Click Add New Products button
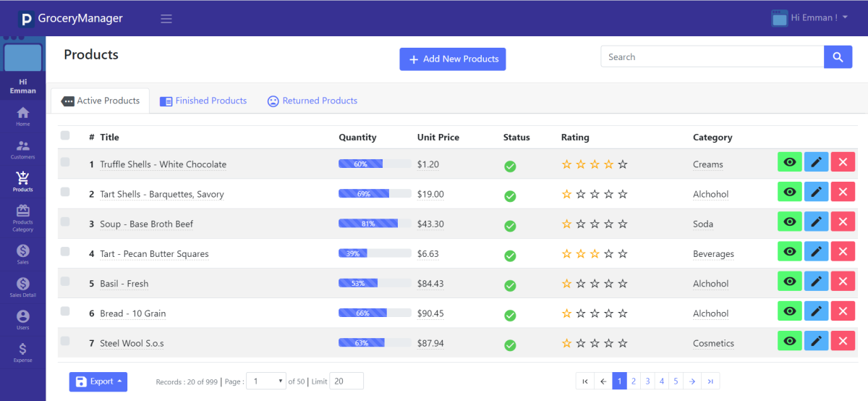Viewport: 868px width, 401px height. pos(453,59)
